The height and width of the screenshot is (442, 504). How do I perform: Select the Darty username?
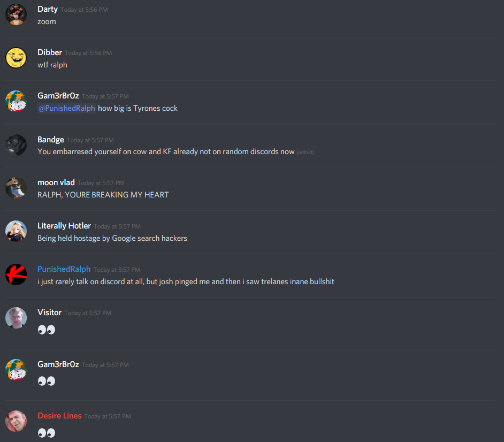[48, 9]
